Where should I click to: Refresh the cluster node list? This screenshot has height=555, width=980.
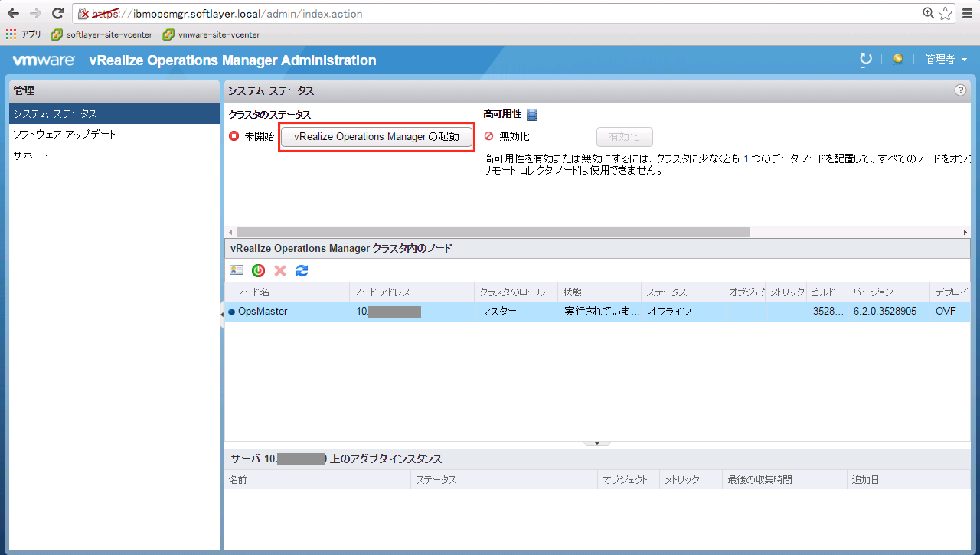pyautogui.click(x=302, y=271)
